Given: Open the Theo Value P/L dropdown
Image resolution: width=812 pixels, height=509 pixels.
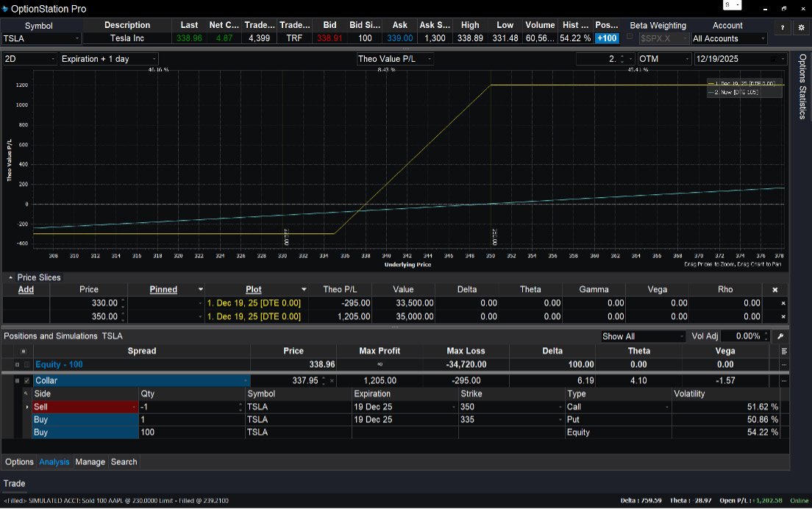Looking at the screenshot, I should point(394,59).
